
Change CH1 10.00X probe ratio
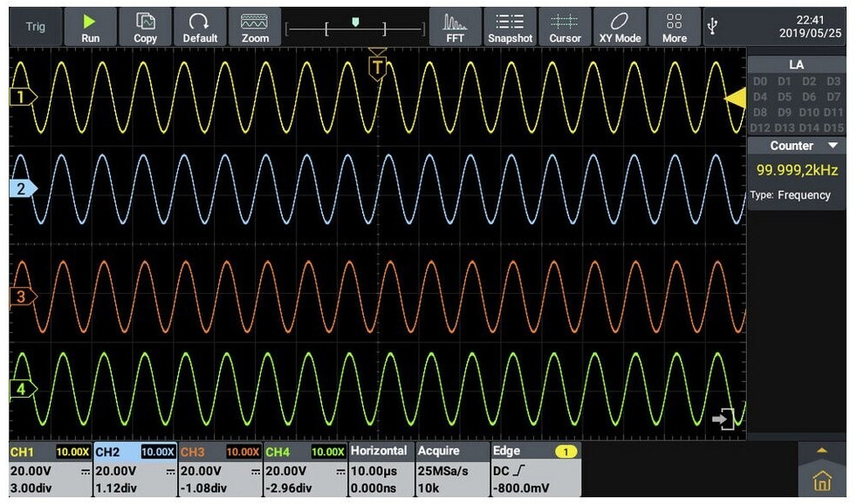[x=72, y=453]
